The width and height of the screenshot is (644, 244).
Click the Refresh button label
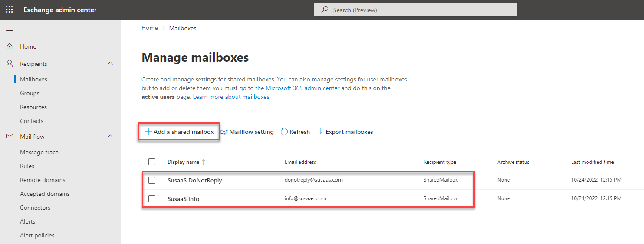(299, 132)
